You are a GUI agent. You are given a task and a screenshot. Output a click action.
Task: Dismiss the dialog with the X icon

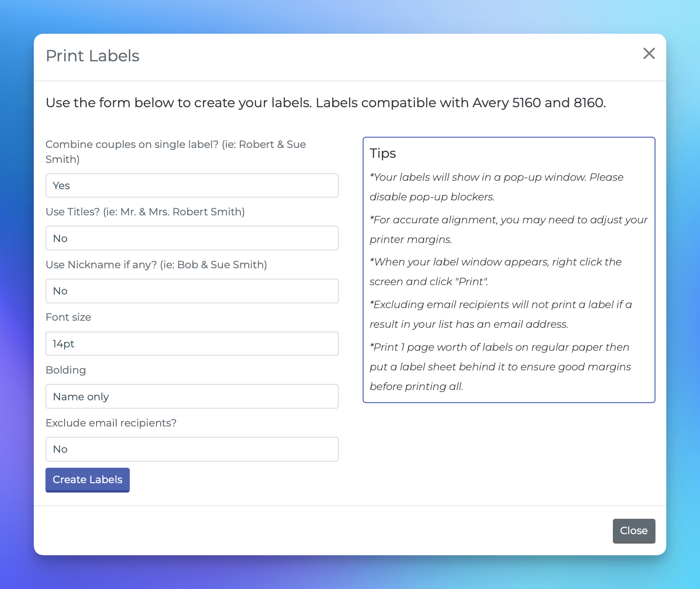point(649,53)
